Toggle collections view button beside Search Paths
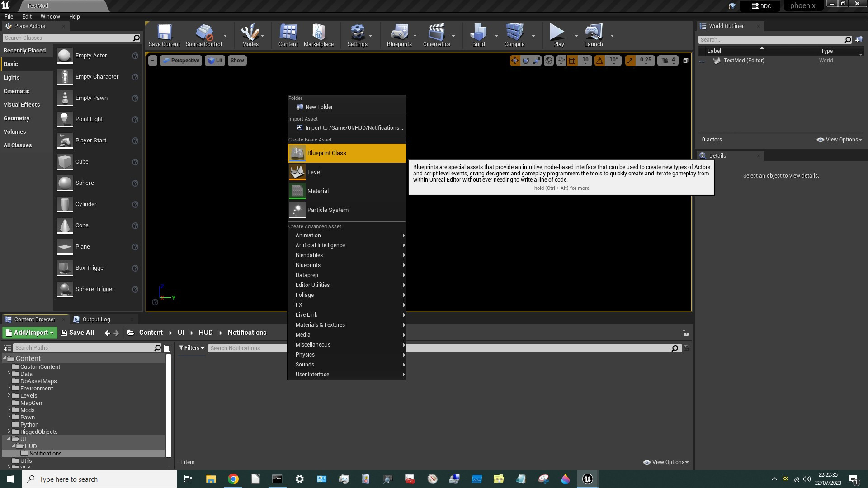This screenshot has width=868, height=488. (x=167, y=348)
